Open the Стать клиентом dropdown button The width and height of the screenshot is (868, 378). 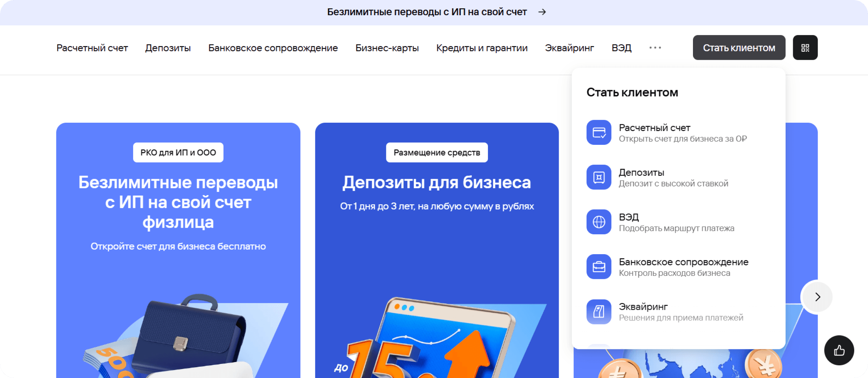(739, 47)
